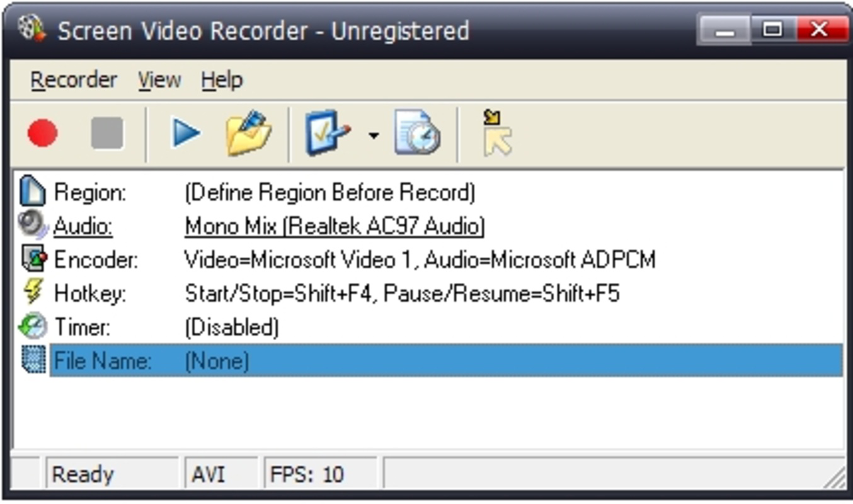Click the stop recording icon
This screenshot has height=504, width=853.
coord(107,132)
